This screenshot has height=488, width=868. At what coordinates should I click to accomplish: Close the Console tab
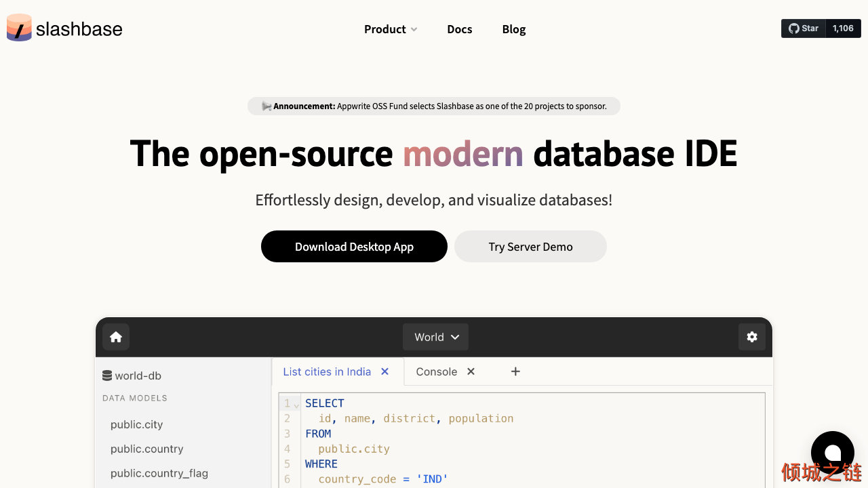(x=471, y=371)
